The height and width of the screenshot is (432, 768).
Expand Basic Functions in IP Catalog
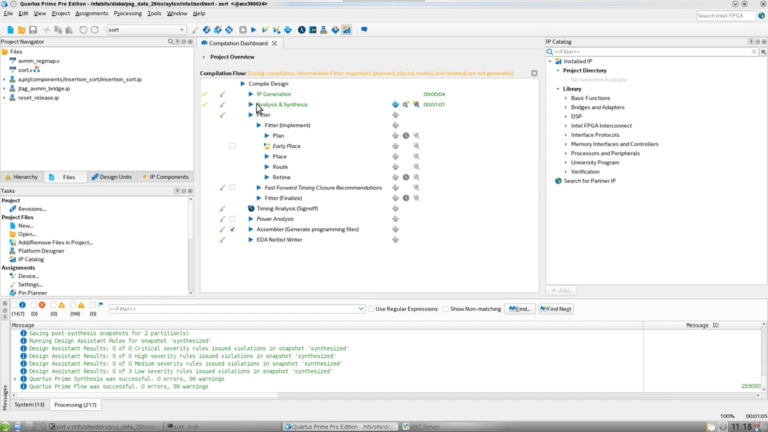566,98
